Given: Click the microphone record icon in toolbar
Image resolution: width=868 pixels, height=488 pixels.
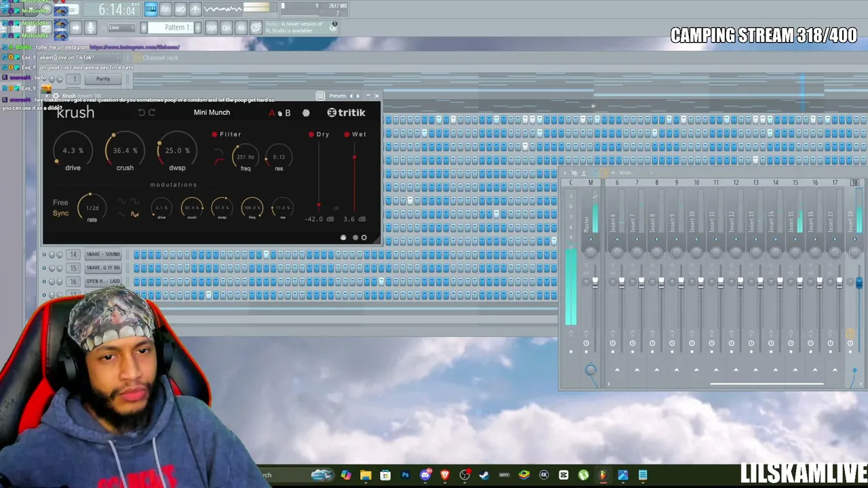Looking at the screenshot, I should point(90,28).
